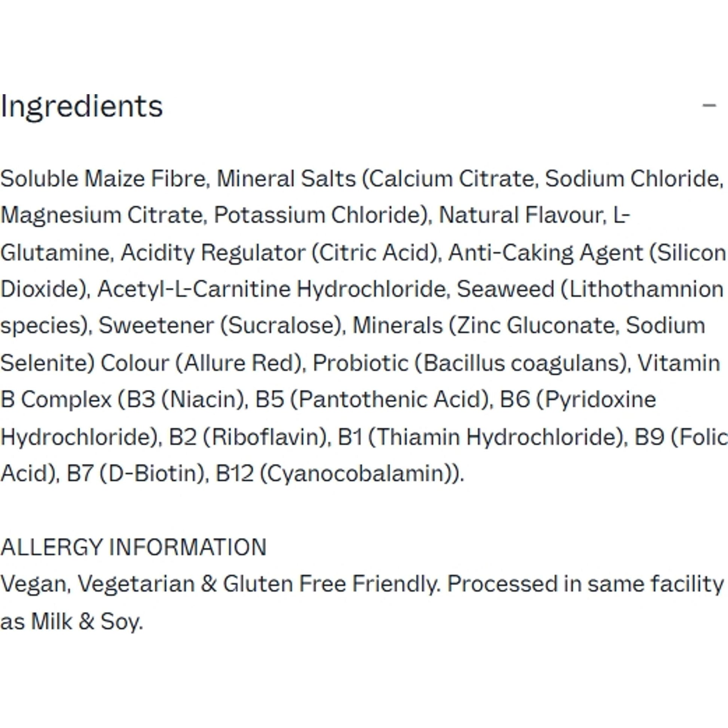
Task: Click the Colour (Allure Red) text
Action: coord(201,363)
